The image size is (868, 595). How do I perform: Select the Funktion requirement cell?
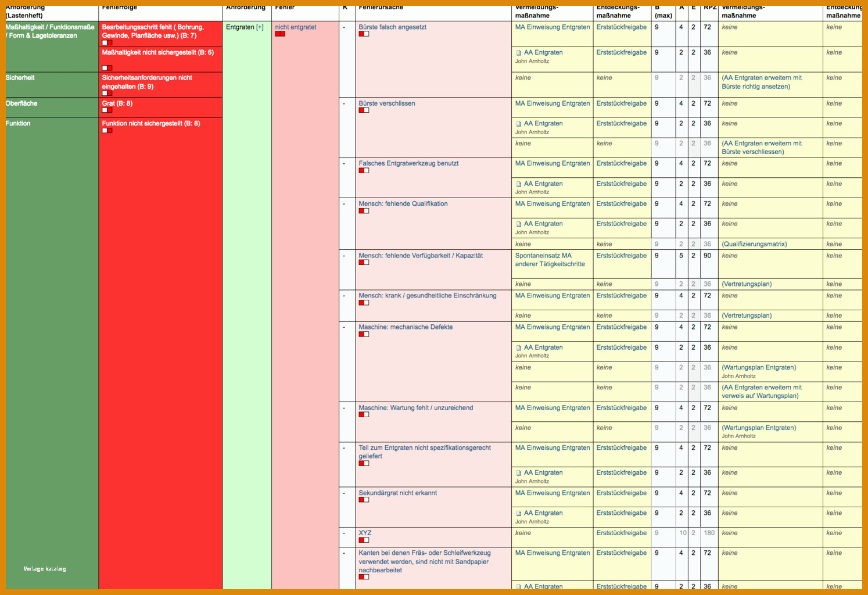[x=52, y=353]
